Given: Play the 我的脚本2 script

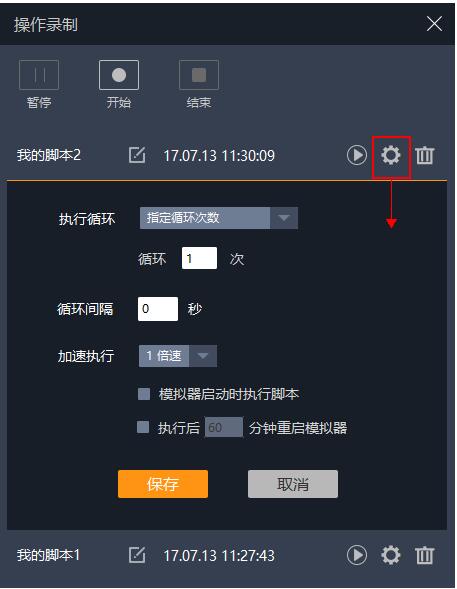Looking at the screenshot, I should [356, 155].
